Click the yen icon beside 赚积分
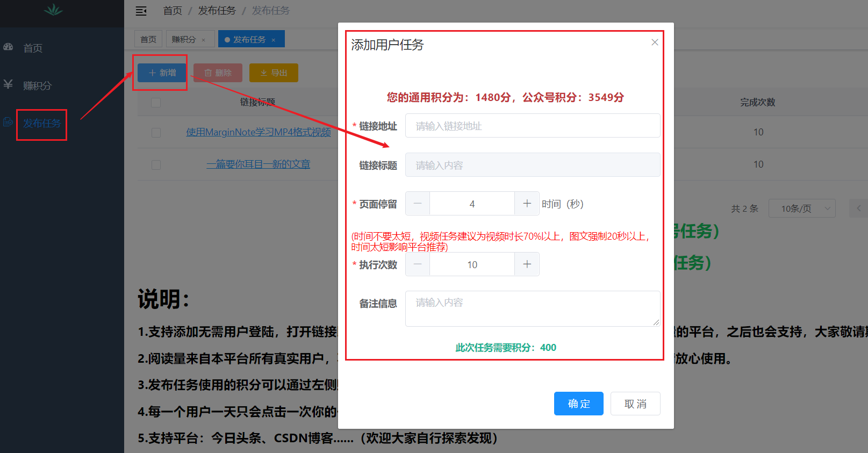This screenshot has width=868, height=453. coord(8,84)
